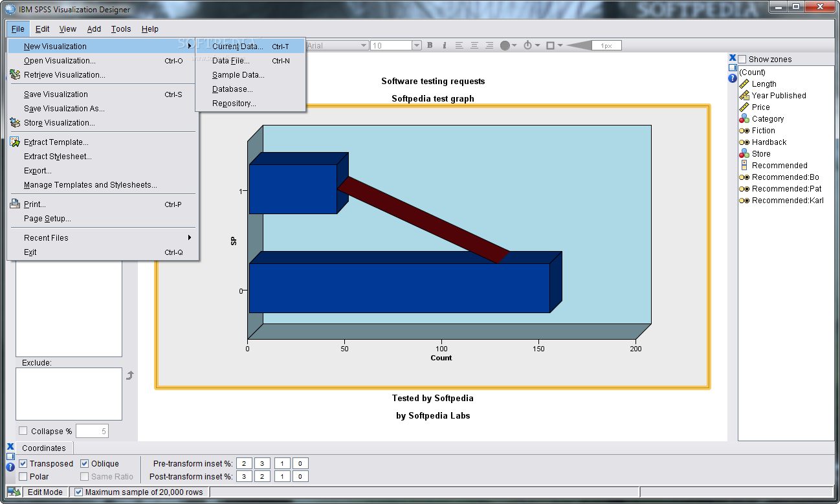The width and height of the screenshot is (840, 504).
Task: Click Save Visualization As
Action: tap(102, 109)
